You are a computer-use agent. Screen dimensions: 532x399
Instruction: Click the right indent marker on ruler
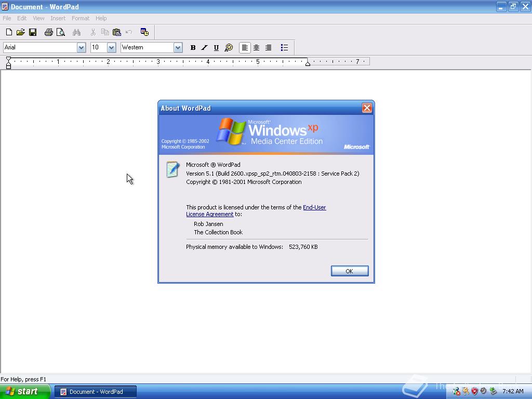pos(308,63)
